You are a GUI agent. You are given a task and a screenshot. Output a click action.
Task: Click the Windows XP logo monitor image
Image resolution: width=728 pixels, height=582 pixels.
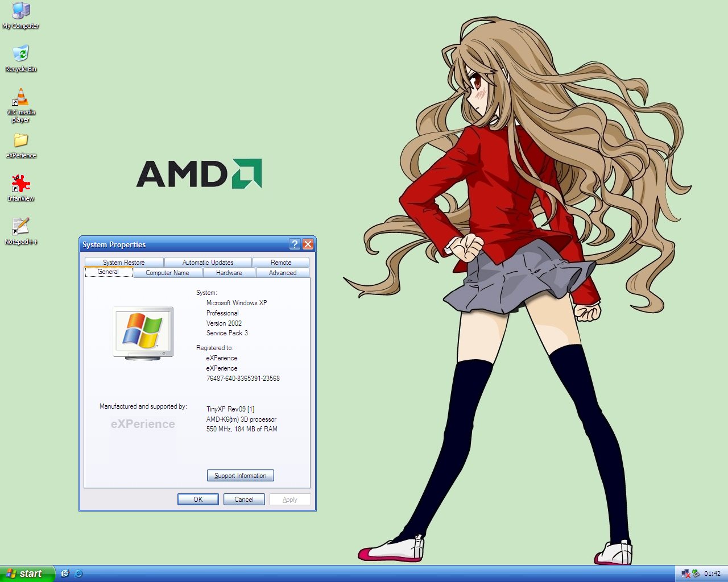click(143, 333)
